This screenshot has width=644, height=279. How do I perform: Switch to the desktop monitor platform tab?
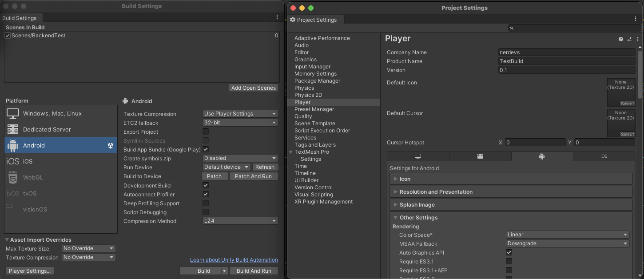click(x=418, y=156)
